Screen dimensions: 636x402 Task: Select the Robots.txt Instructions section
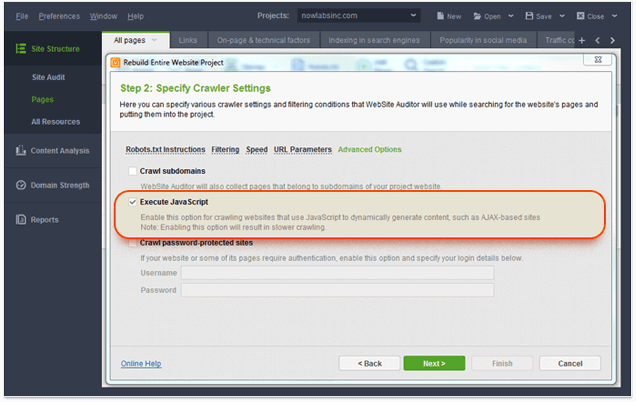pyautogui.click(x=165, y=149)
